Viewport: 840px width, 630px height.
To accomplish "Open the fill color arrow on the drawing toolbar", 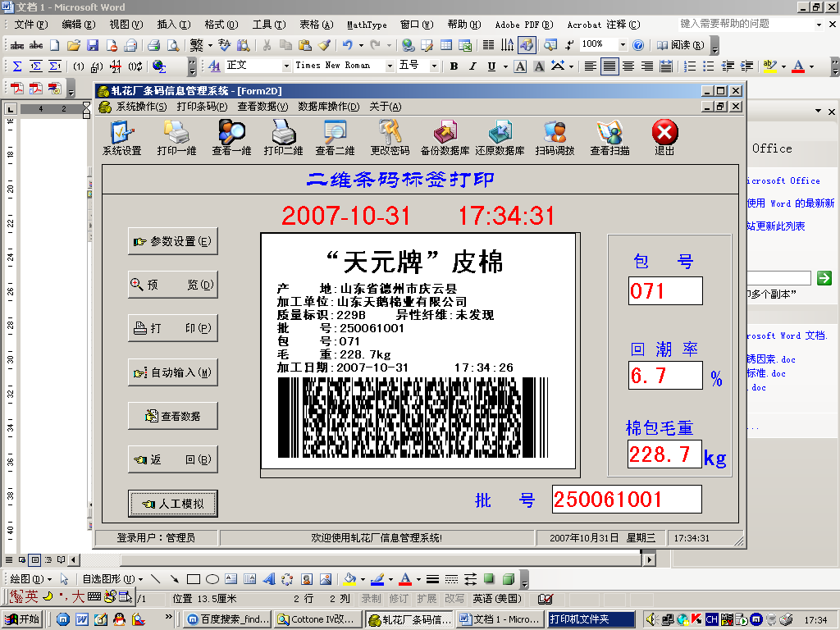I will click(363, 579).
